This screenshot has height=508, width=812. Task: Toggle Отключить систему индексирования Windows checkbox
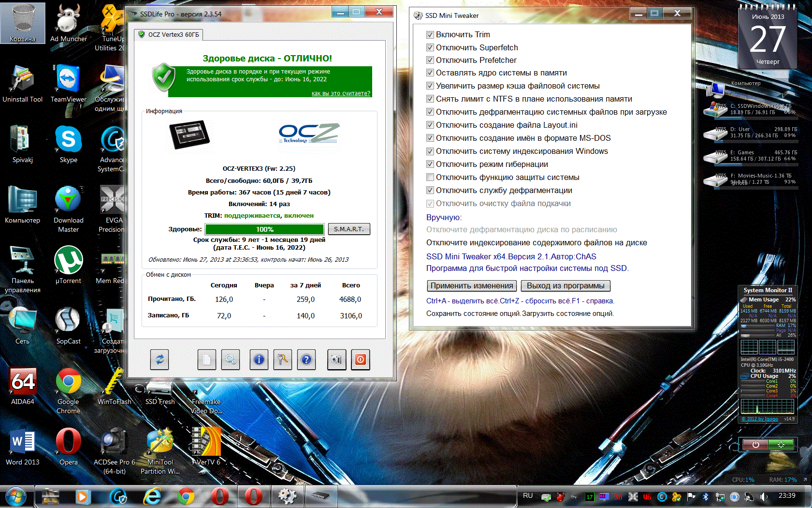coord(430,151)
